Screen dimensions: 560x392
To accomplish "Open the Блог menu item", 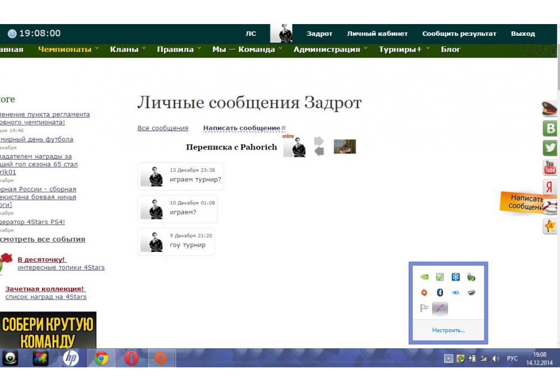I will coord(450,49).
